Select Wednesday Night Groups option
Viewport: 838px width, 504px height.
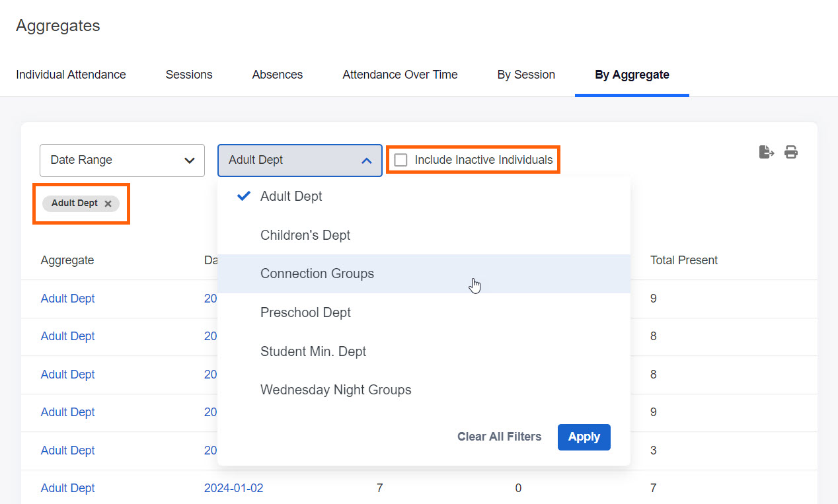tap(336, 390)
